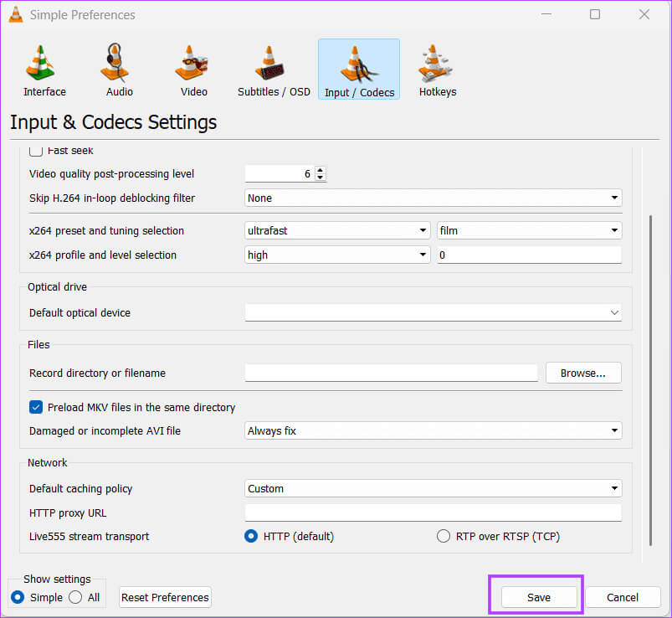The image size is (672, 618).
Task: Open the Audio preferences headphone cone icon
Action: point(115,63)
